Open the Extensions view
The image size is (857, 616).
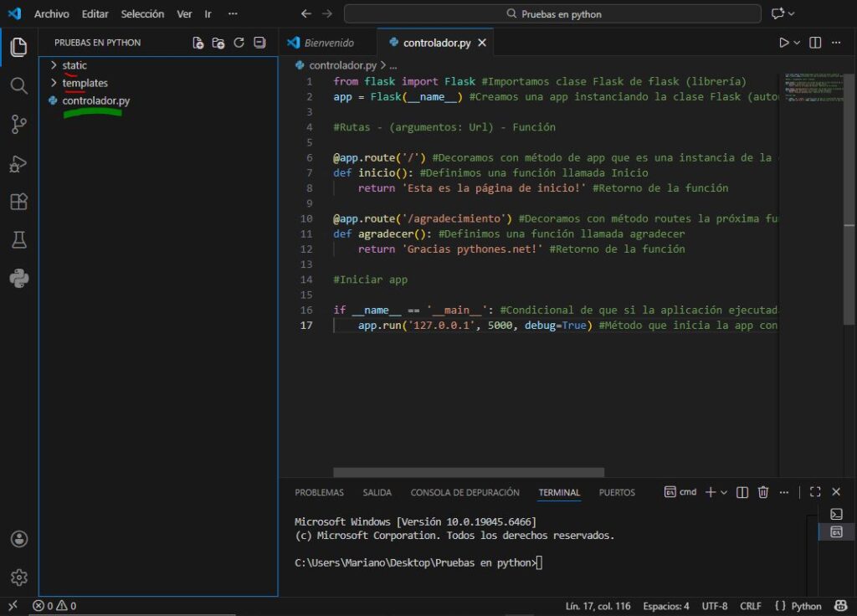(x=18, y=202)
